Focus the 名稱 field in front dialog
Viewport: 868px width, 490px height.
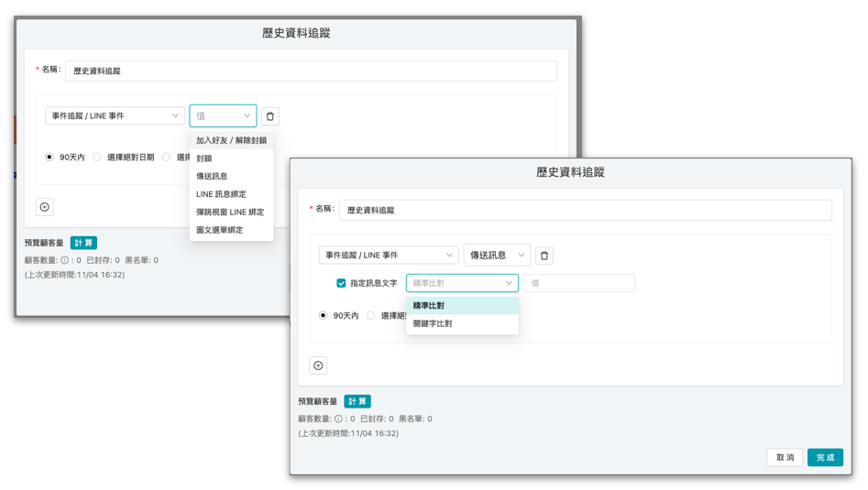(x=585, y=210)
